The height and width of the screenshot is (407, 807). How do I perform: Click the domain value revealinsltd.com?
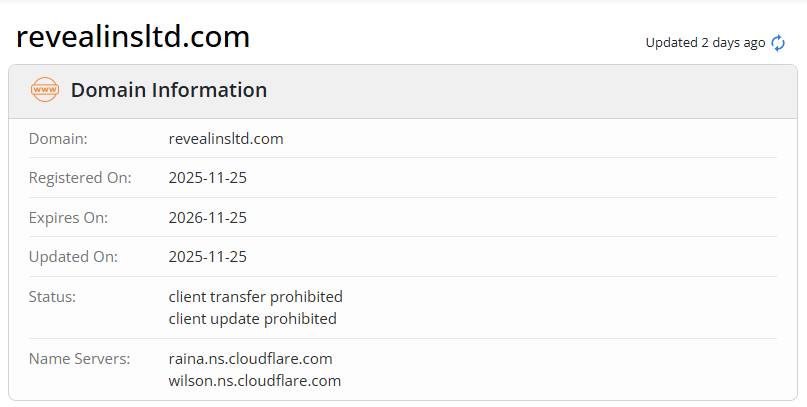(226, 139)
